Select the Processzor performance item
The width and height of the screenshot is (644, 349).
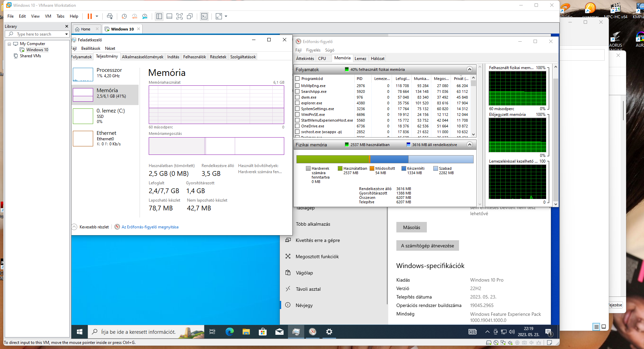pos(105,74)
